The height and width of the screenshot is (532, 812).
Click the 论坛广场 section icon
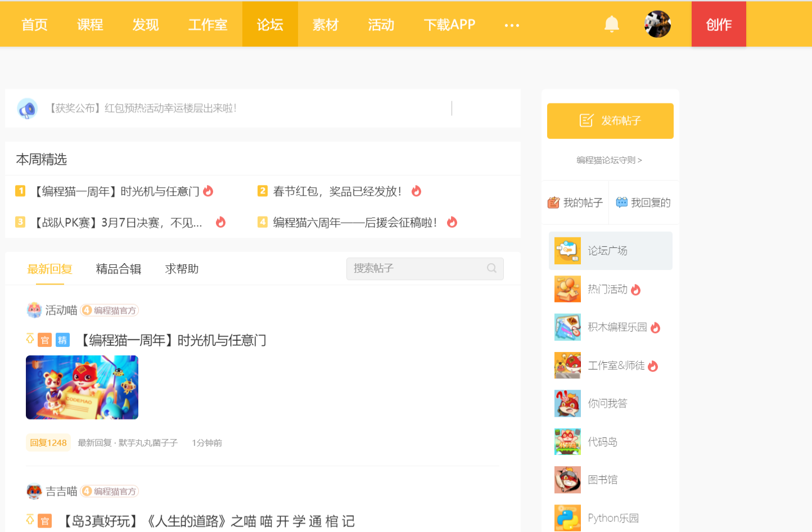[567, 251]
